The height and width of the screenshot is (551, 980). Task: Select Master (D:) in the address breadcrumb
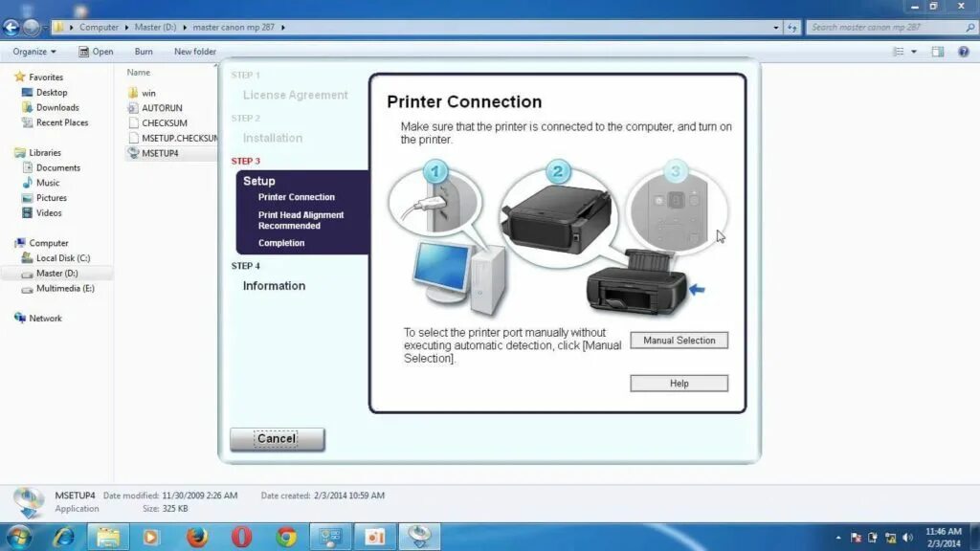(156, 28)
